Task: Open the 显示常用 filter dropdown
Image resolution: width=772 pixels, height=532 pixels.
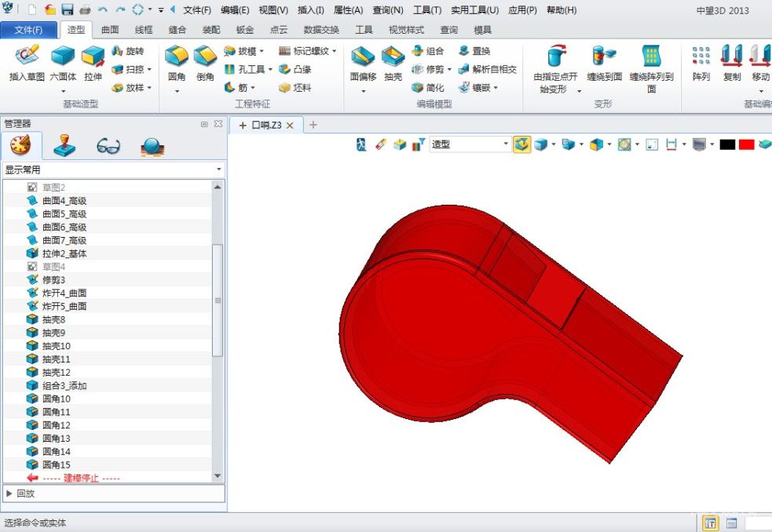Action: click(x=113, y=169)
